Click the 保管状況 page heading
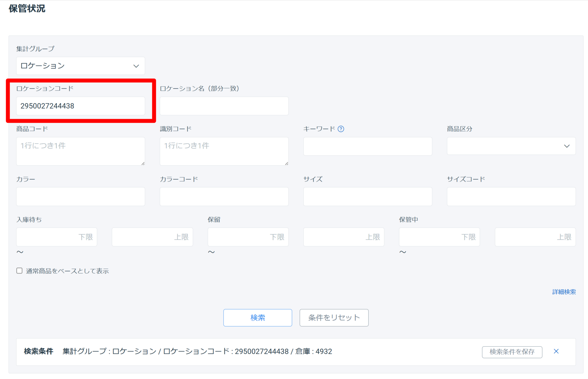The height and width of the screenshot is (379, 588). point(27,9)
